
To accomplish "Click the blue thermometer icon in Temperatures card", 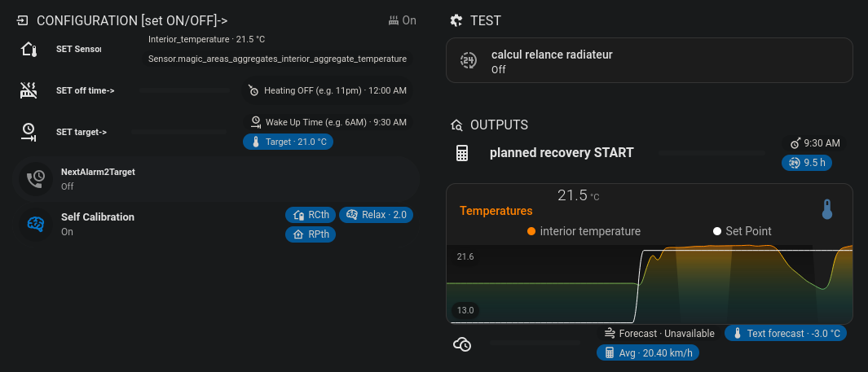I will pyautogui.click(x=827, y=209).
